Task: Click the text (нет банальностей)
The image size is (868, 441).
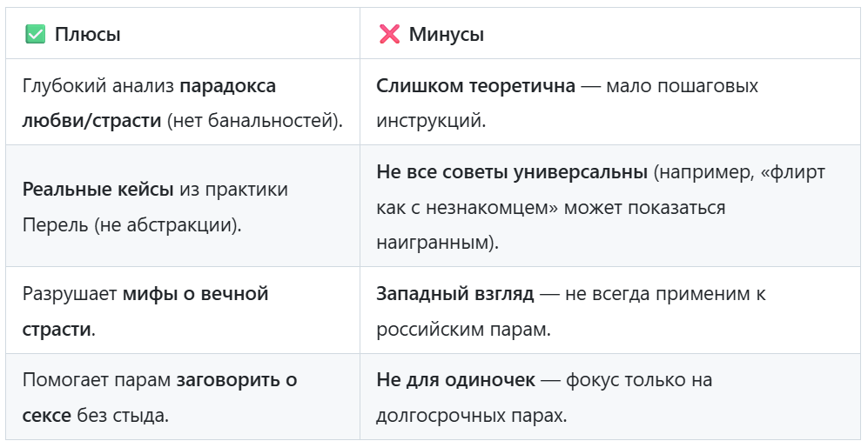Action: [254, 121]
